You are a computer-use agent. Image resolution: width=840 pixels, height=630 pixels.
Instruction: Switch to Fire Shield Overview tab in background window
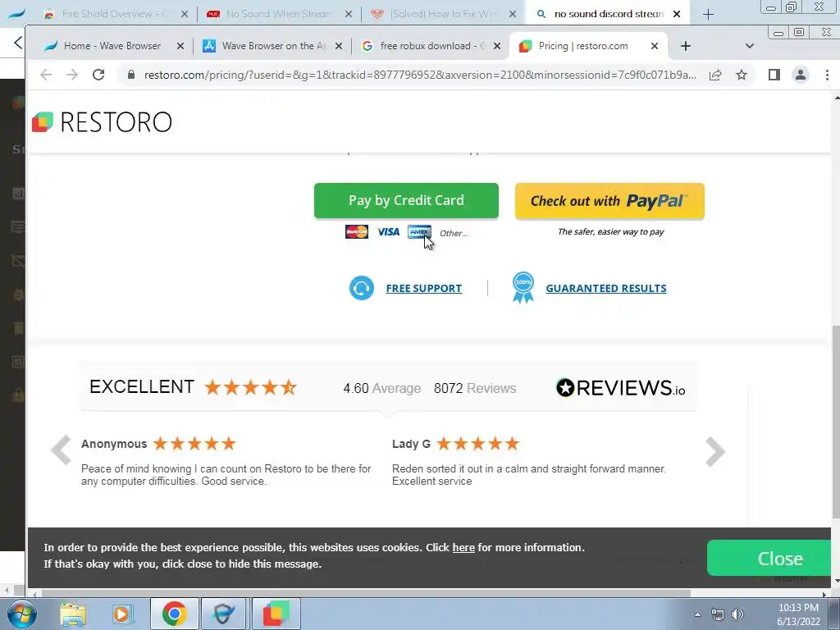coord(115,14)
